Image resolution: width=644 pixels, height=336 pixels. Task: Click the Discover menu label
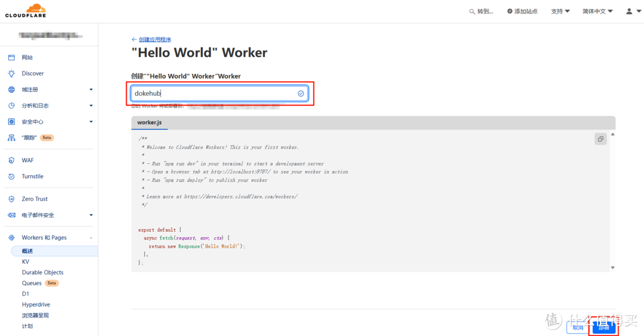click(x=33, y=73)
